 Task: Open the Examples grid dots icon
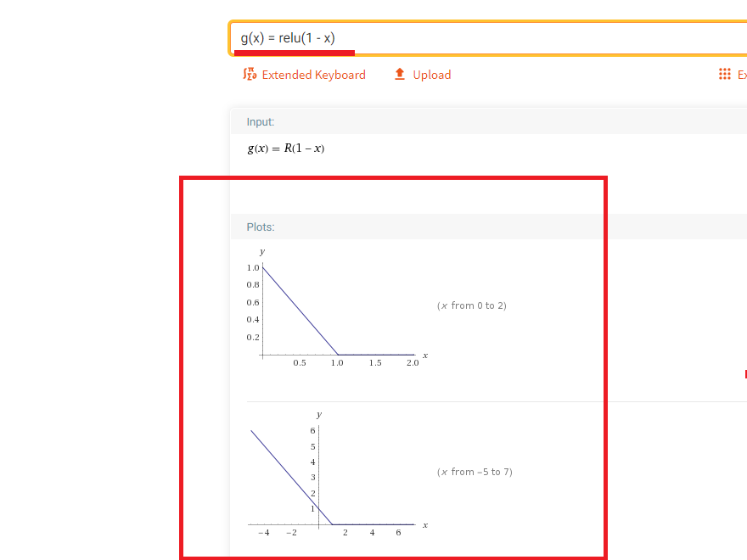click(x=725, y=75)
